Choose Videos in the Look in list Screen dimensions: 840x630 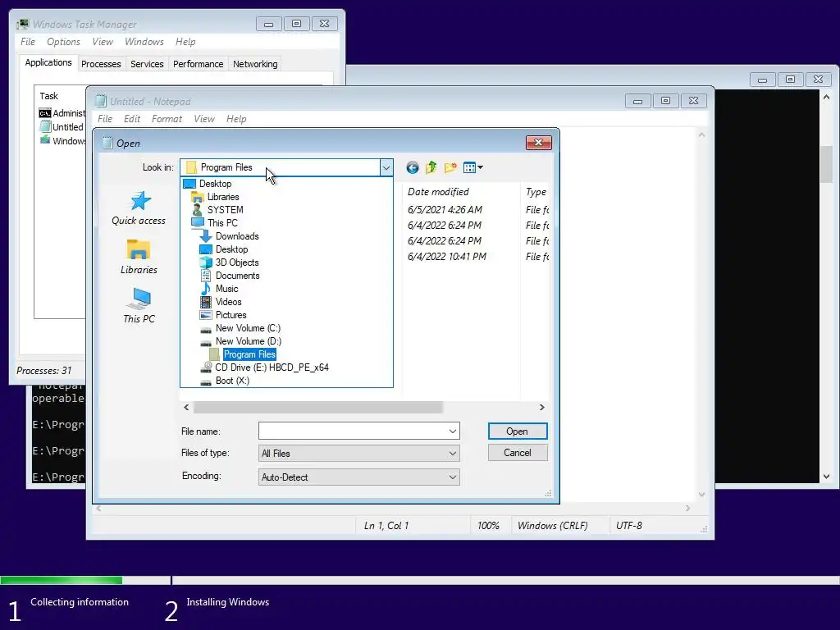(228, 302)
